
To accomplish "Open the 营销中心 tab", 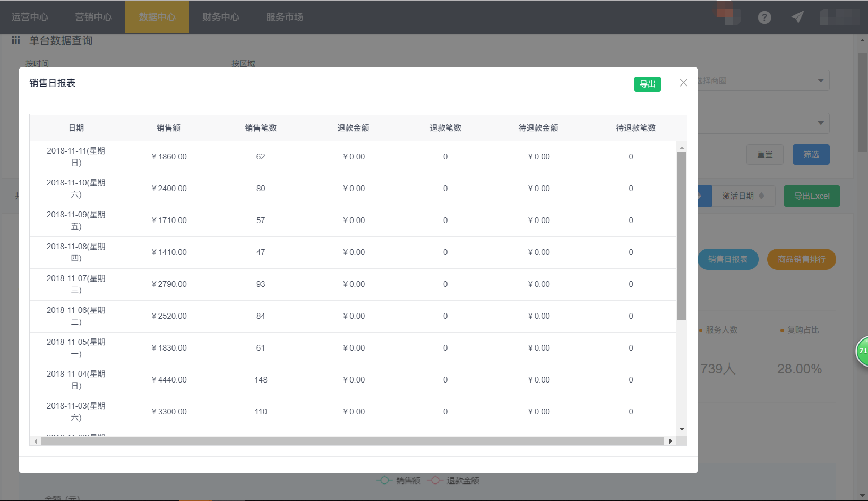I will (93, 17).
